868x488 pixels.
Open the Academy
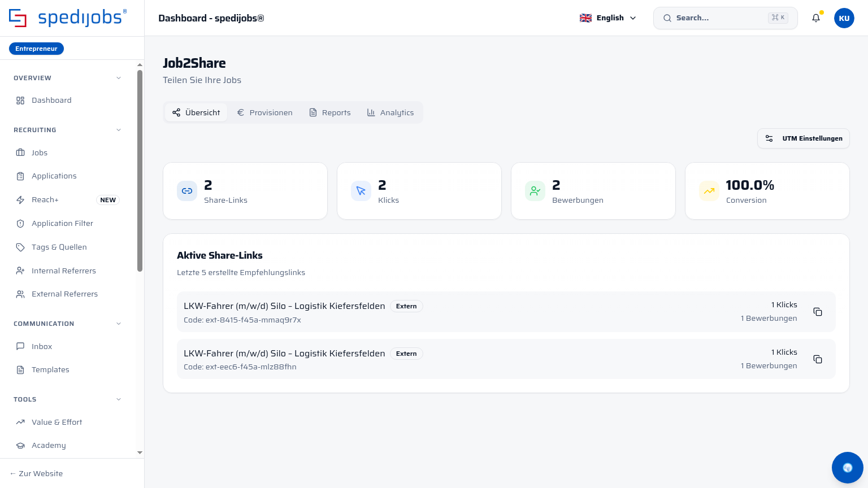[x=68, y=446]
